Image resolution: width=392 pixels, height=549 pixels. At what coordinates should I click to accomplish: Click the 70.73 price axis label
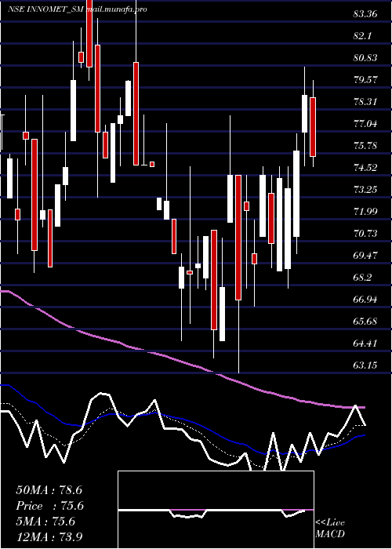tap(365, 234)
